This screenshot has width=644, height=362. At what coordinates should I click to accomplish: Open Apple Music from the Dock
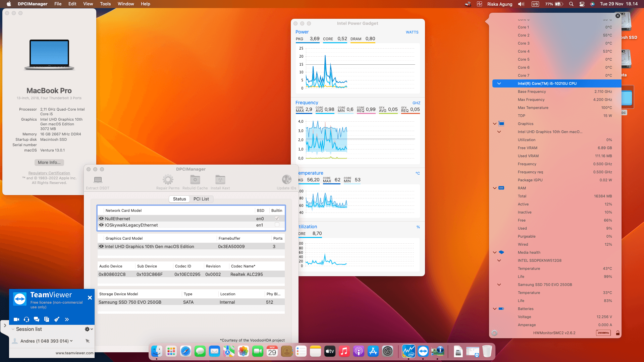pos(344,351)
